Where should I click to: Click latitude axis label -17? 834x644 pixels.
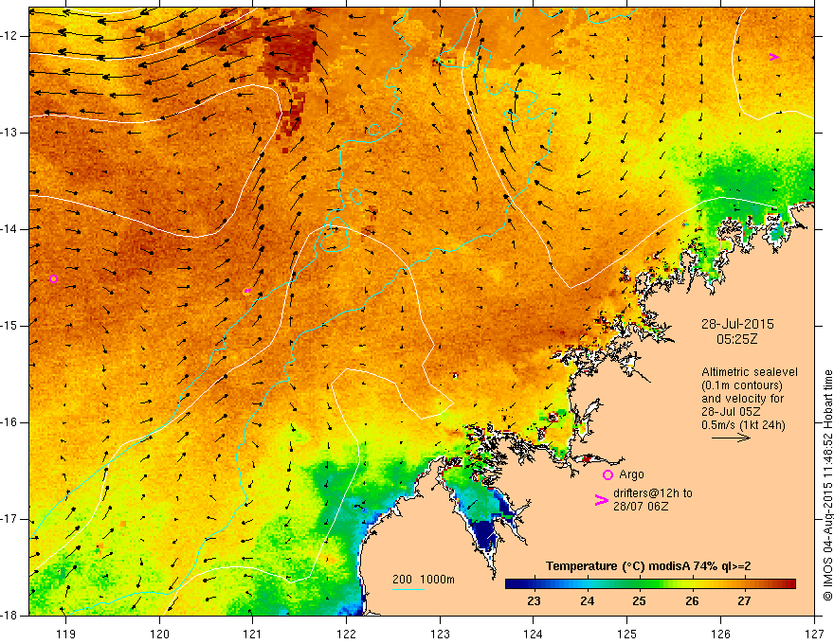(x=10, y=519)
